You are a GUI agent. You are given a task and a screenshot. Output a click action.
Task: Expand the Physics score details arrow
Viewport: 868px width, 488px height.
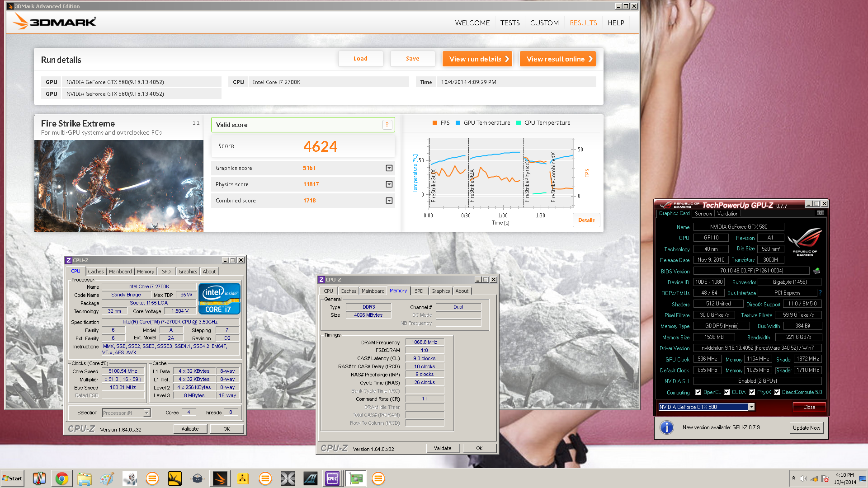(x=389, y=184)
